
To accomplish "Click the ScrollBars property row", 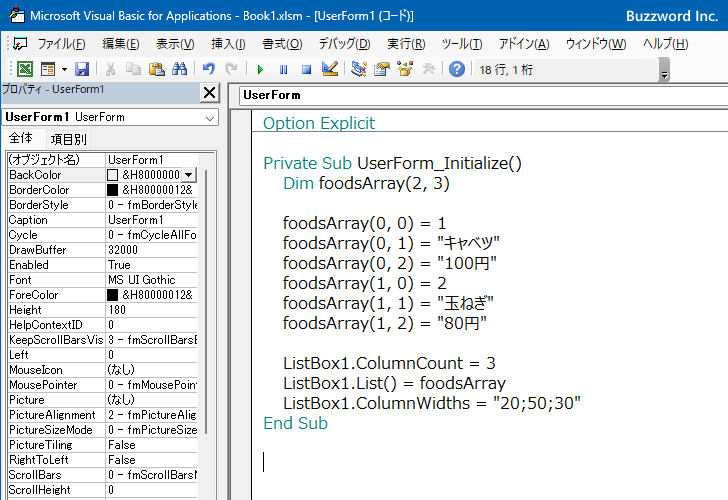I will pos(103,475).
